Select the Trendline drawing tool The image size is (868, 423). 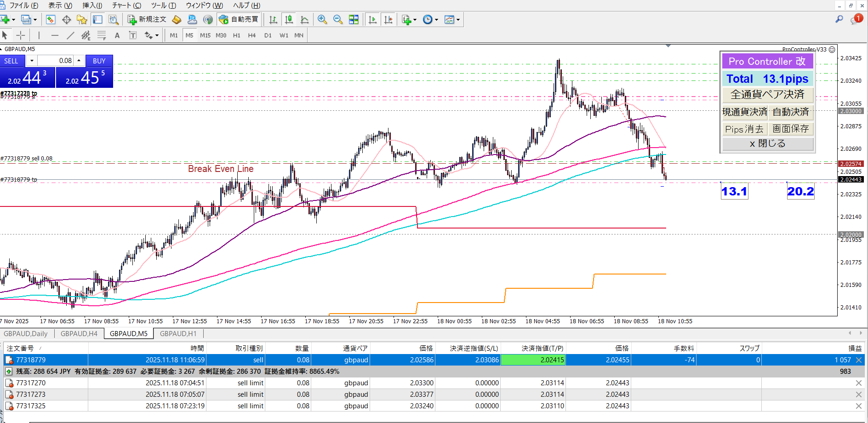point(70,35)
